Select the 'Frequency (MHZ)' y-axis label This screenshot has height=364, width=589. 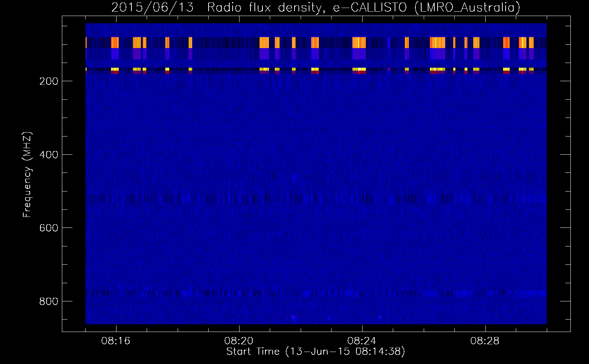tap(27, 174)
